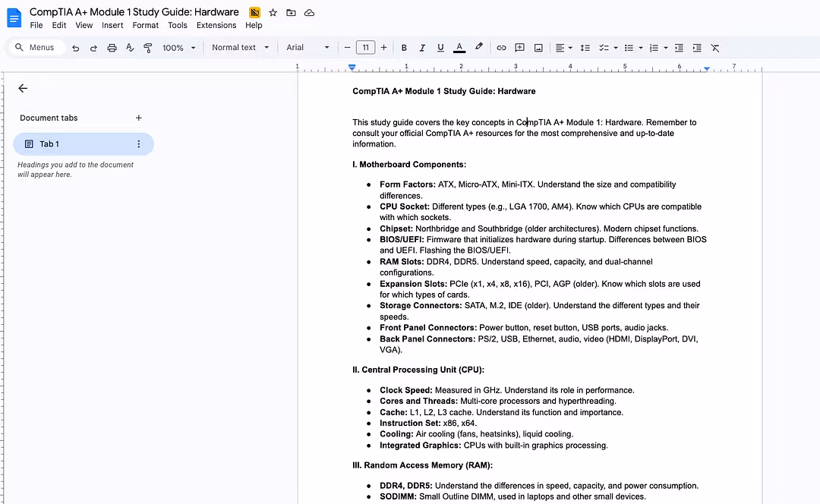Click the Print icon

(x=112, y=48)
